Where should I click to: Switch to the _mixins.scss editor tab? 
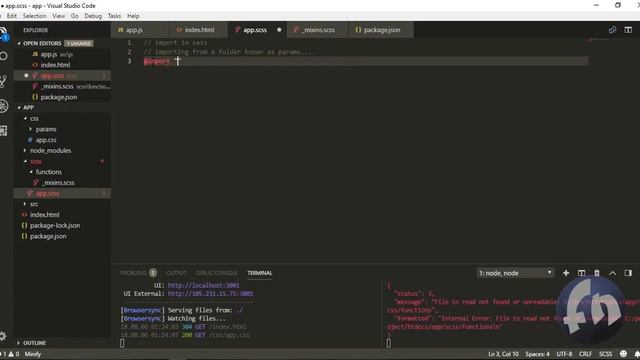[318, 30]
